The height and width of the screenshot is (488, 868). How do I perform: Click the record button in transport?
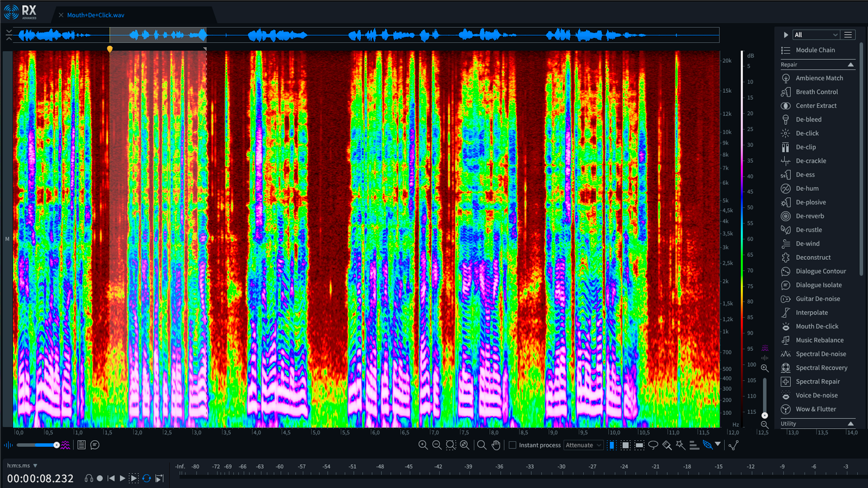[100, 478]
